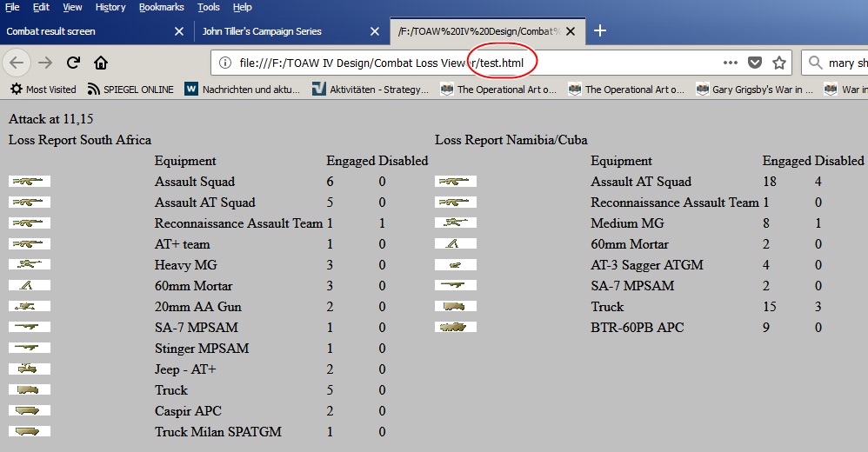
Task: Click BTR-60PB APC vehicle icon
Action: tap(456, 327)
